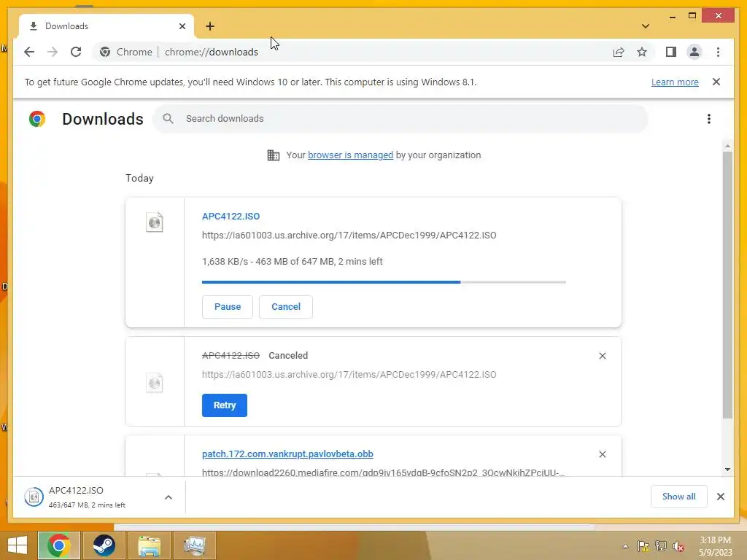Retry the canceled APC4122.ISO download
This screenshot has width=747, height=560.
[225, 405]
